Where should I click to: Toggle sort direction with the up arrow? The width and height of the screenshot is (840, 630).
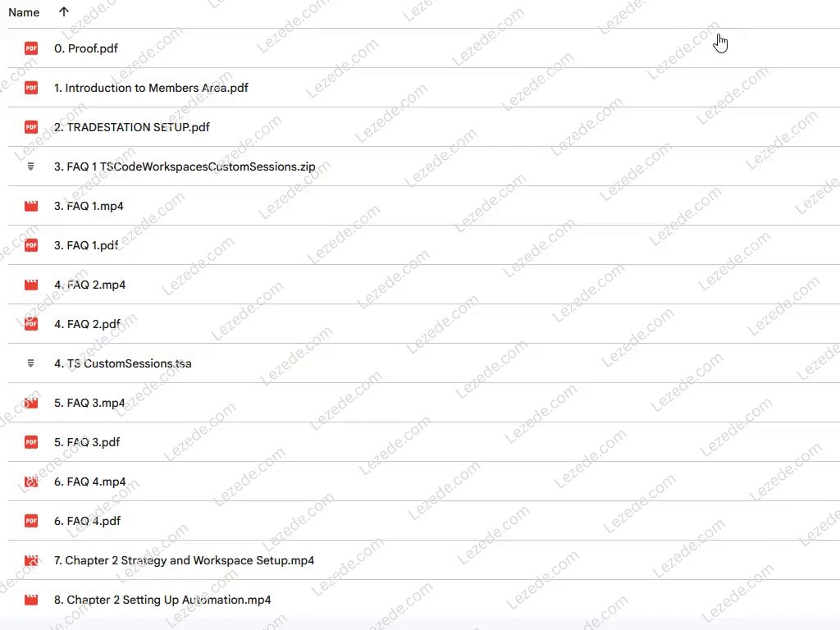pyautogui.click(x=64, y=12)
